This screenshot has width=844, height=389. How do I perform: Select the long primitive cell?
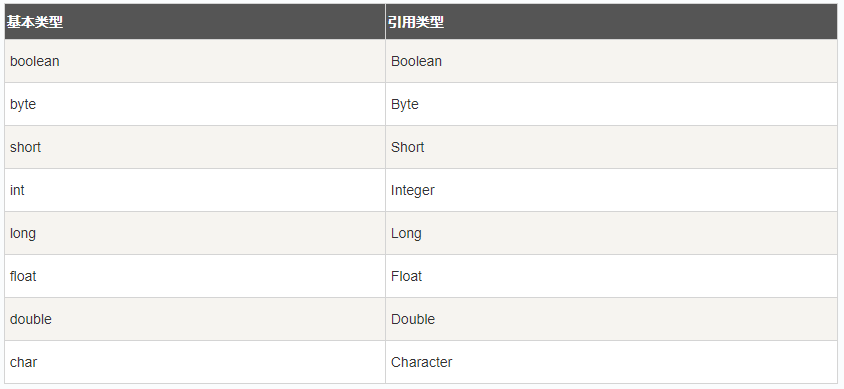[x=195, y=234]
